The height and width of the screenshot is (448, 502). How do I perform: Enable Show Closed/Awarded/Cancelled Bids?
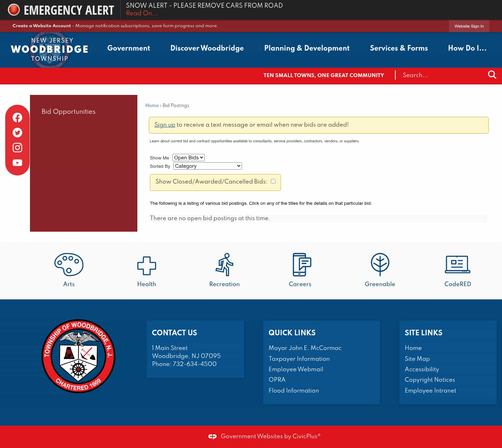tap(273, 181)
